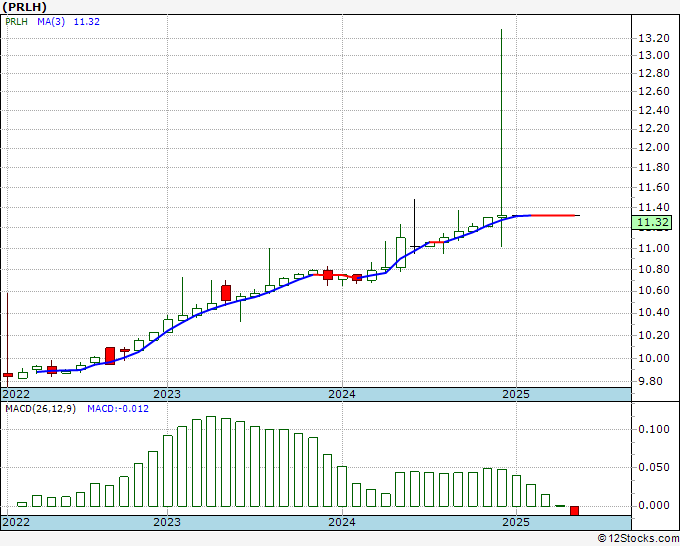Click the tallest MACD histogram bar in 2023
The width and height of the screenshot is (680, 546).
[211, 461]
